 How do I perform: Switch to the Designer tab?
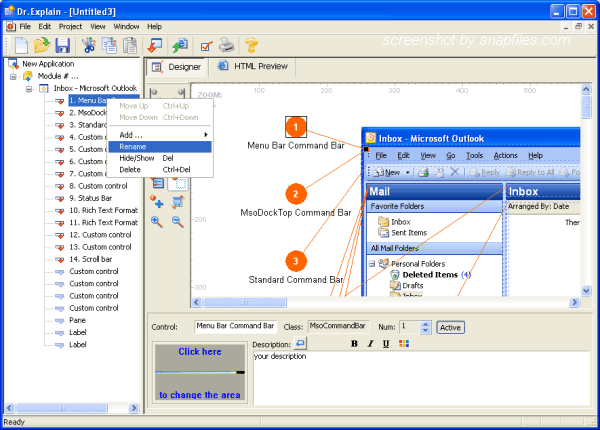pyautogui.click(x=177, y=67)
